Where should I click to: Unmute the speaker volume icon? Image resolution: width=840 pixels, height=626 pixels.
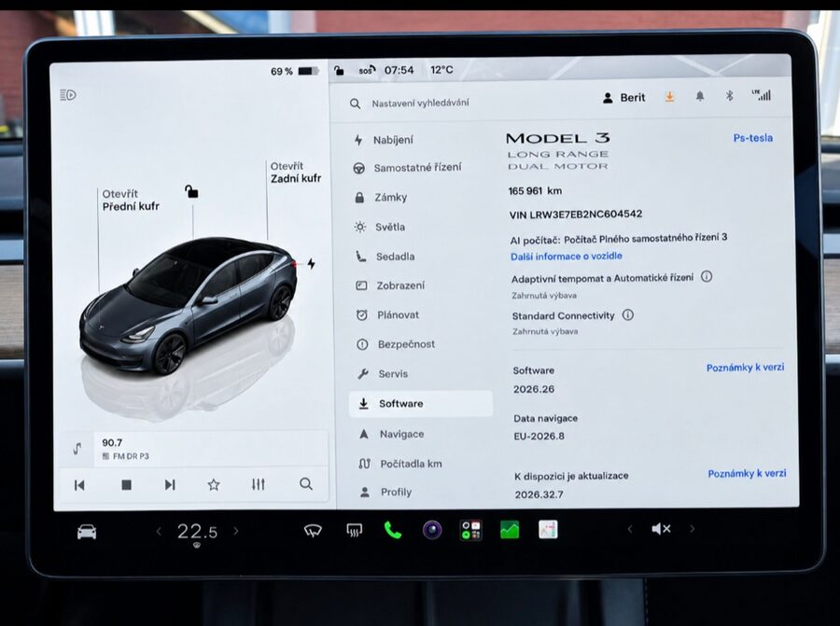(x=661, y=529)
